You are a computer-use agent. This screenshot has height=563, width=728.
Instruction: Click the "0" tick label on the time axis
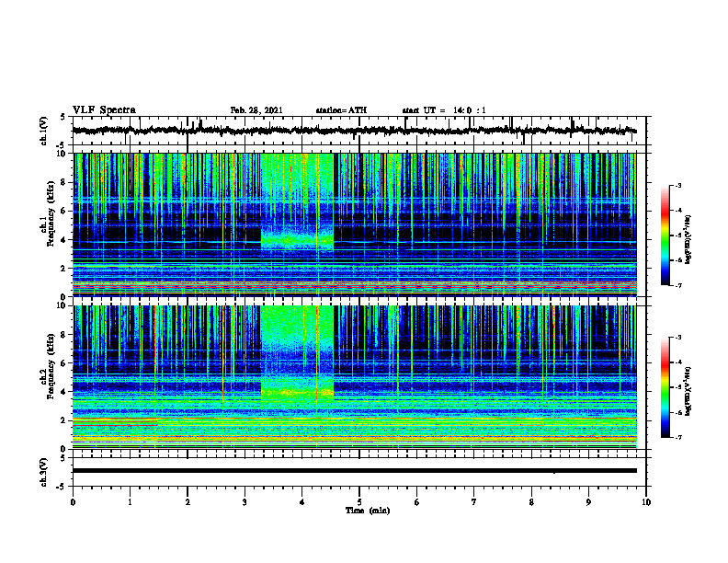coord(73,502)
